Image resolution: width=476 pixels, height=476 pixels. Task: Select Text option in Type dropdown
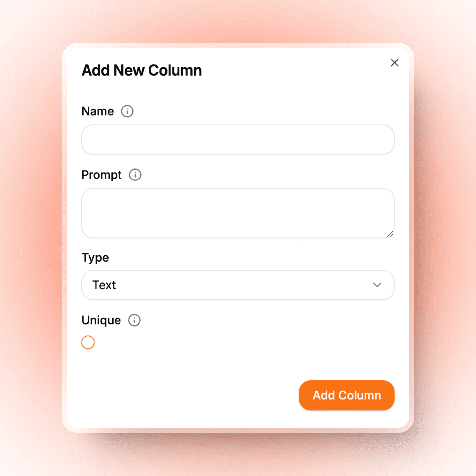[x=238, y=286]
